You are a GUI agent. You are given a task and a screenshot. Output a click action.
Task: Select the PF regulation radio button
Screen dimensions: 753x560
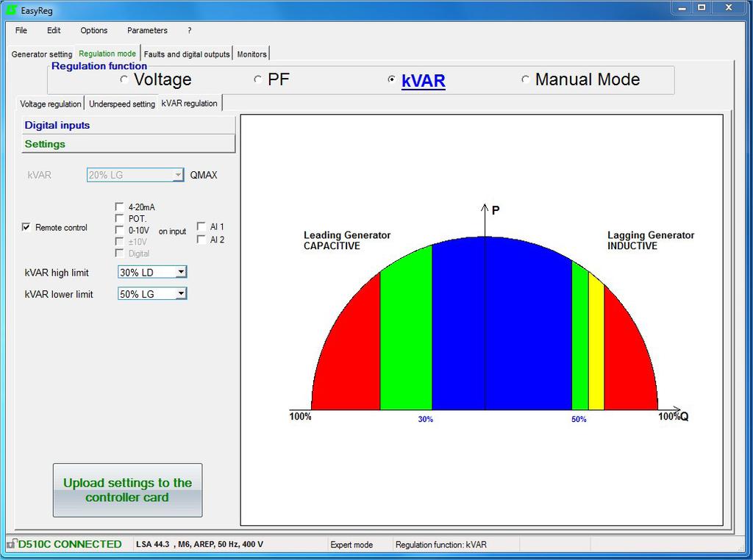tap(258, 79)
